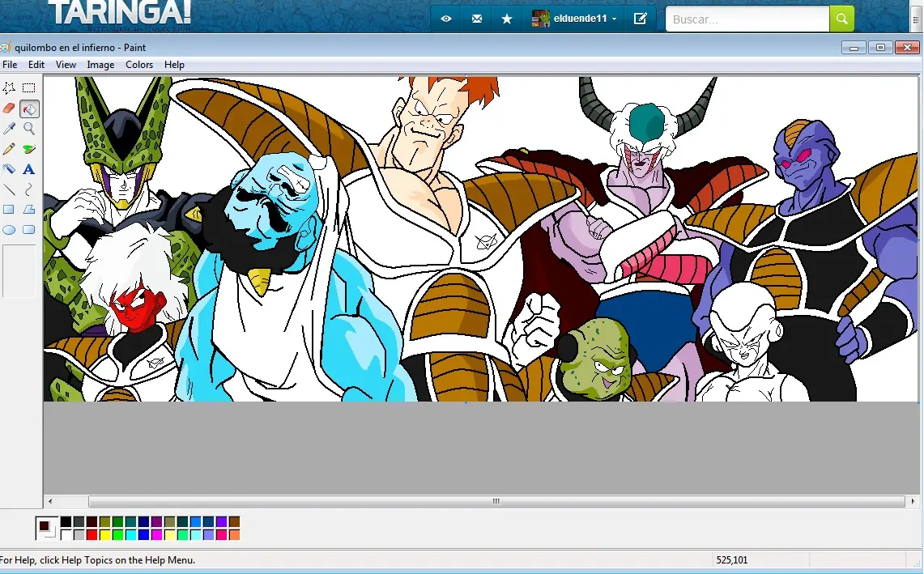Pick the bright cyan color swatch
Image resolution: width=924 pixels, height=574 pixels.
[x=131, y=534]
